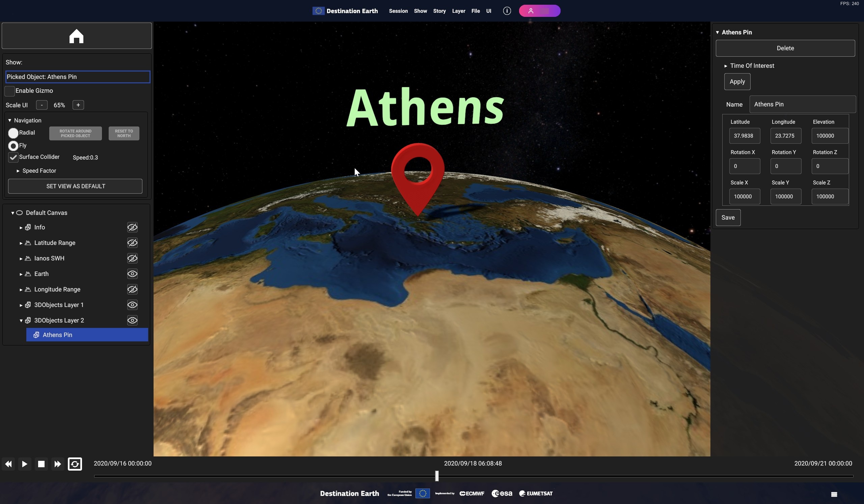
Task: Collapse the 3DObjects Layer 2 tree
Action: [x=21, y=321]
